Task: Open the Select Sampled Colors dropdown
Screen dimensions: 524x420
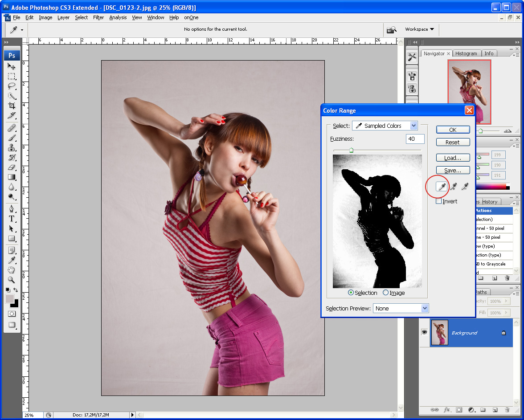Action: click(385, 126)
